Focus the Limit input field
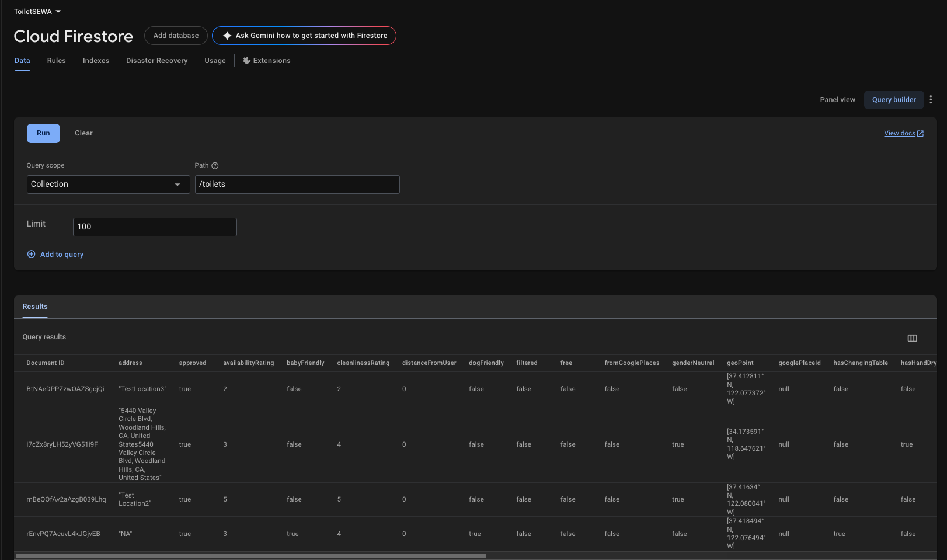The image size is (947, 560). pos(155,227)
